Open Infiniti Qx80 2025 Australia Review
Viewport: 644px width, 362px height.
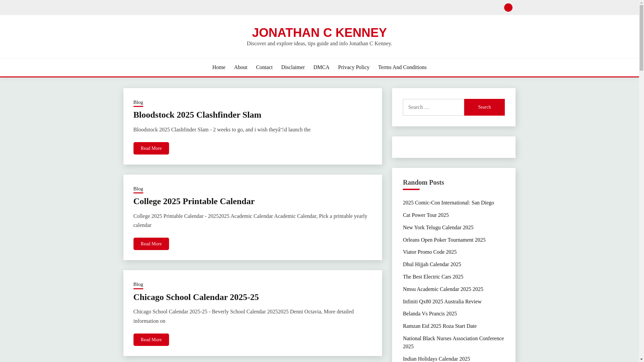tap(442, 302)
